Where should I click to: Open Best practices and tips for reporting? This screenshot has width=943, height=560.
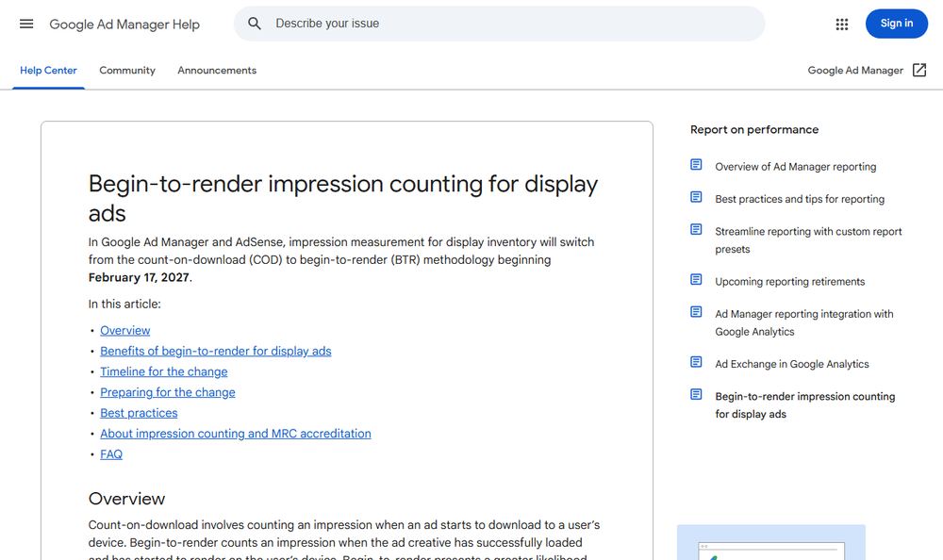point(800,199)
